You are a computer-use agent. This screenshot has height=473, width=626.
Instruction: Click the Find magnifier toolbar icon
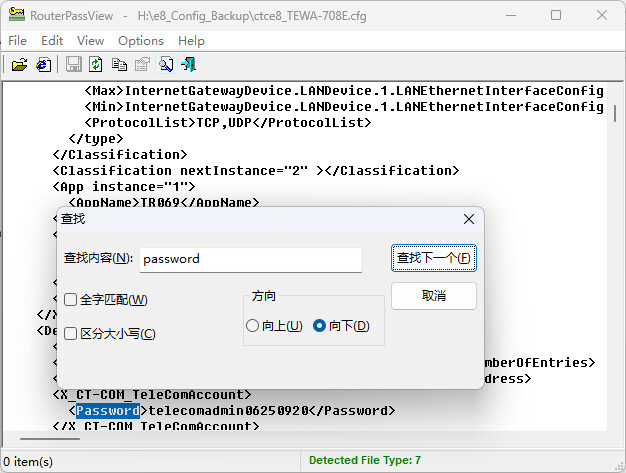[x=166, y=64]
